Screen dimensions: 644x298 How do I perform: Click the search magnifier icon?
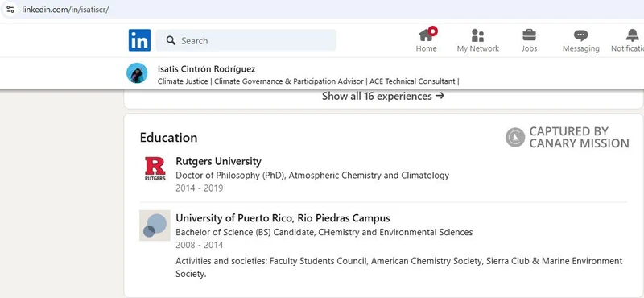pyautogui.click(x=171, y=40)
